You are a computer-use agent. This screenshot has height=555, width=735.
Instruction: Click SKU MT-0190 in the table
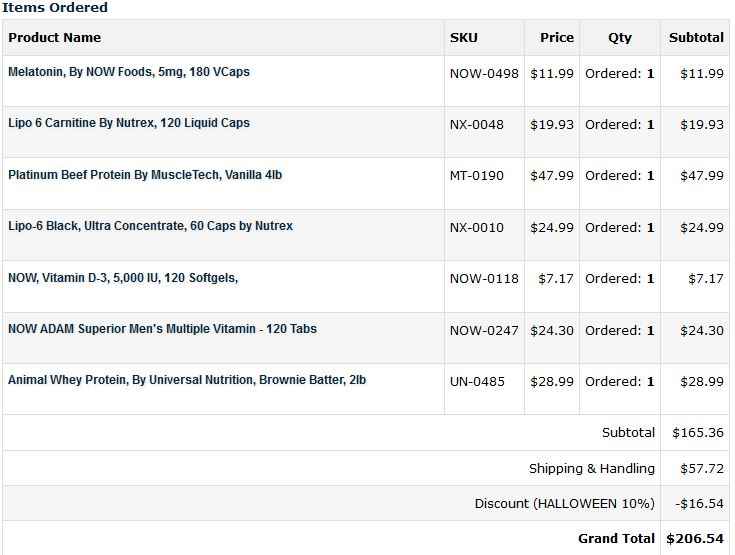(x=477, y=176)
